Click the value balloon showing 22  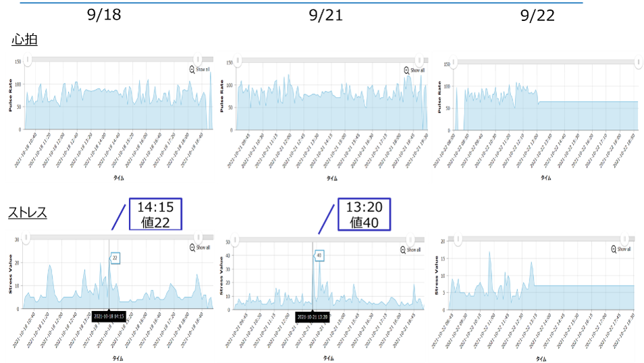115,257
